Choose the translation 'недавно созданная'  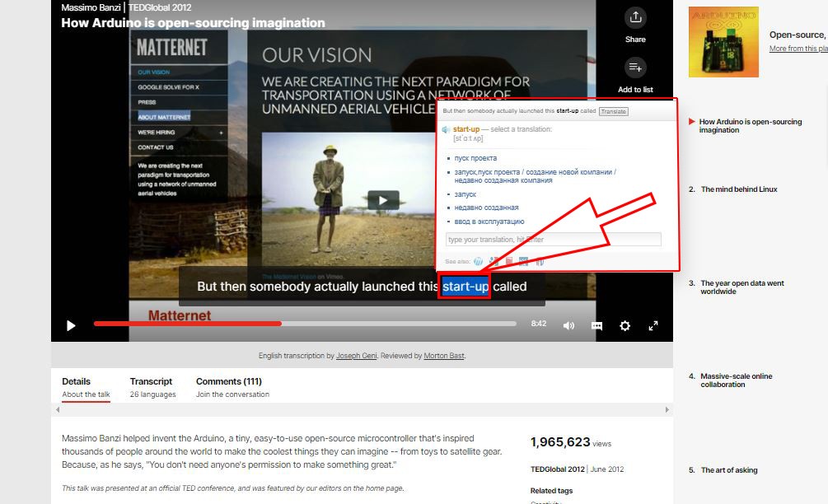(486, 208)
